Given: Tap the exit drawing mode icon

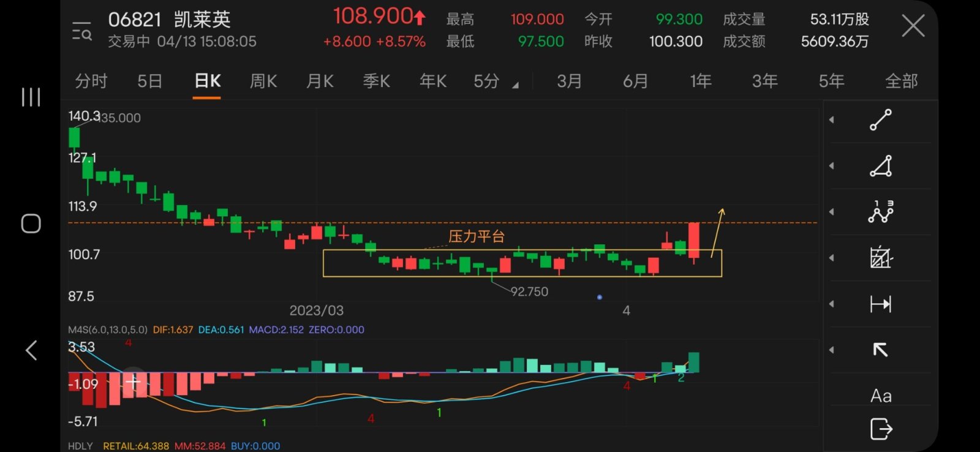Looking at the screenshot, I should (881, 429).
